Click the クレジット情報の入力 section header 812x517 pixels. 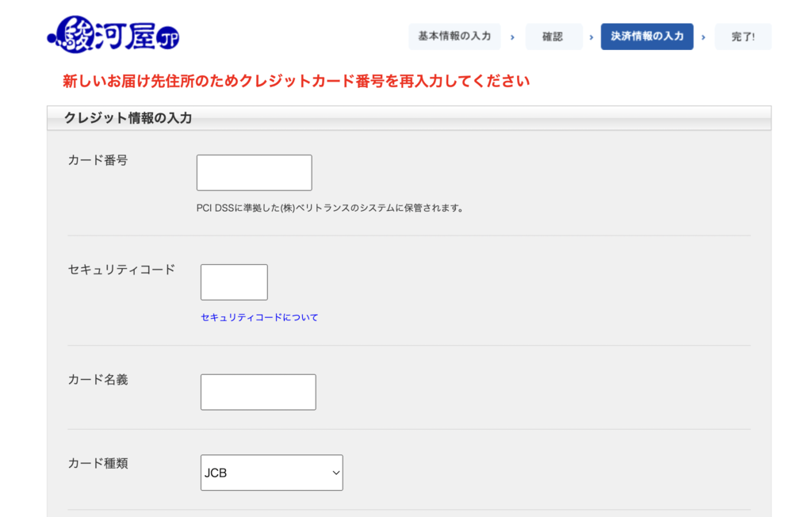click(x=409, y=118)
